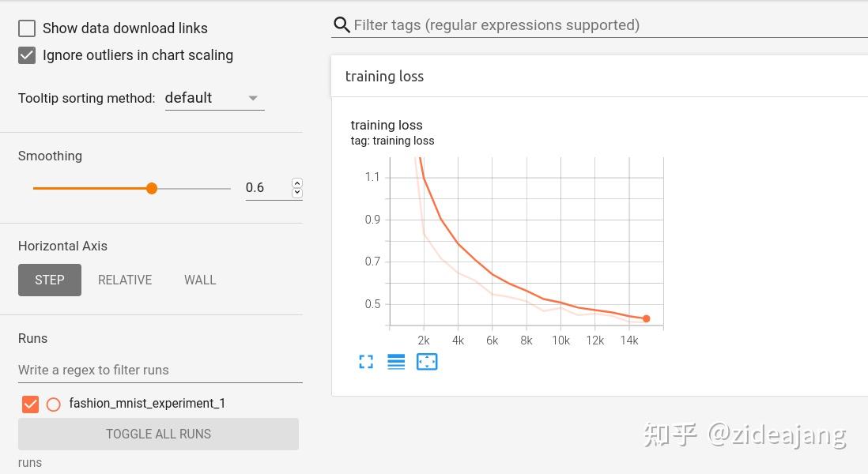Select only the fashion_mnist_experiment_1 run radio button

click(x=54, y=404)
